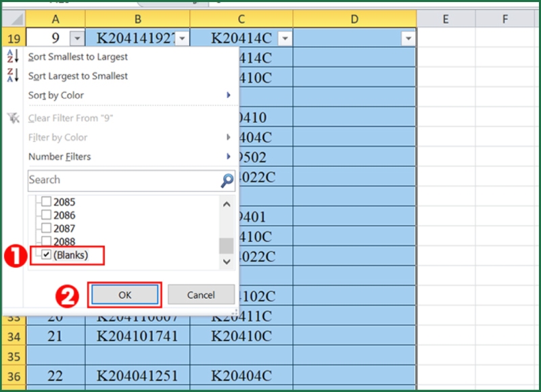Open the filter dropdown on column D header

pyautogui.click(x=408, y=38)
